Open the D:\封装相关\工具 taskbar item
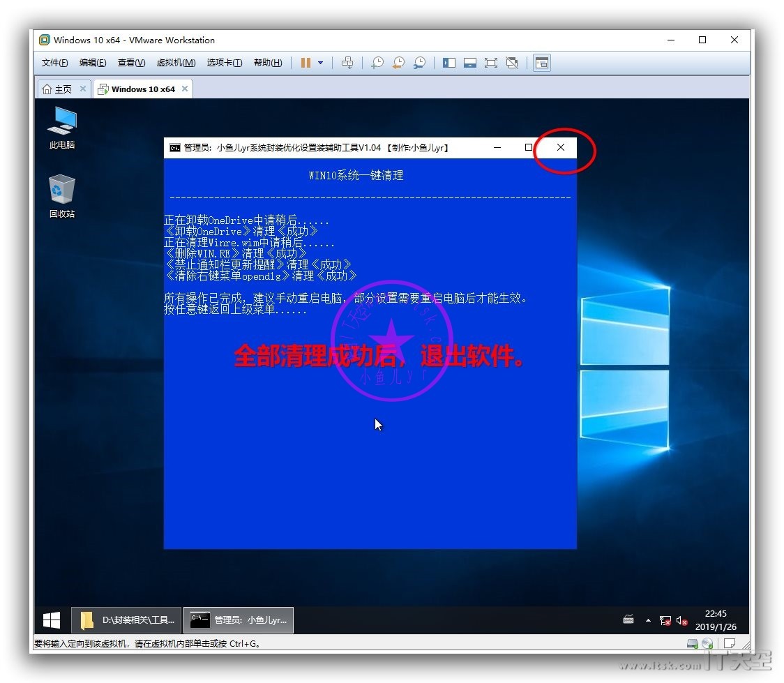 (126, 620)
